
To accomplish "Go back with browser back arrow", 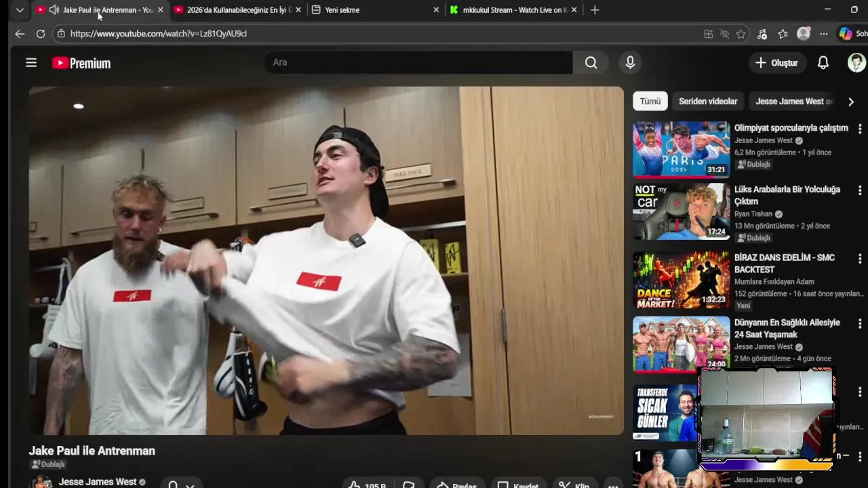I will point(19,33).
